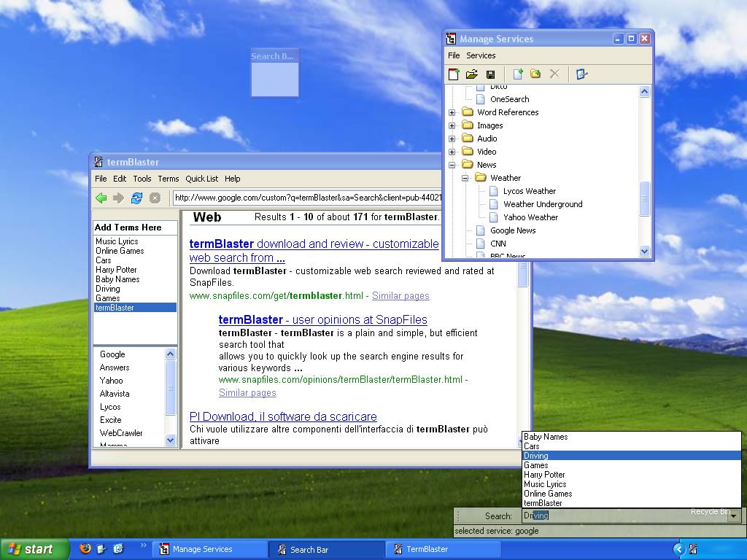Open the File menu in Manage Services
This screenshot has width=747, height=560.
click(x=454, y=55)
